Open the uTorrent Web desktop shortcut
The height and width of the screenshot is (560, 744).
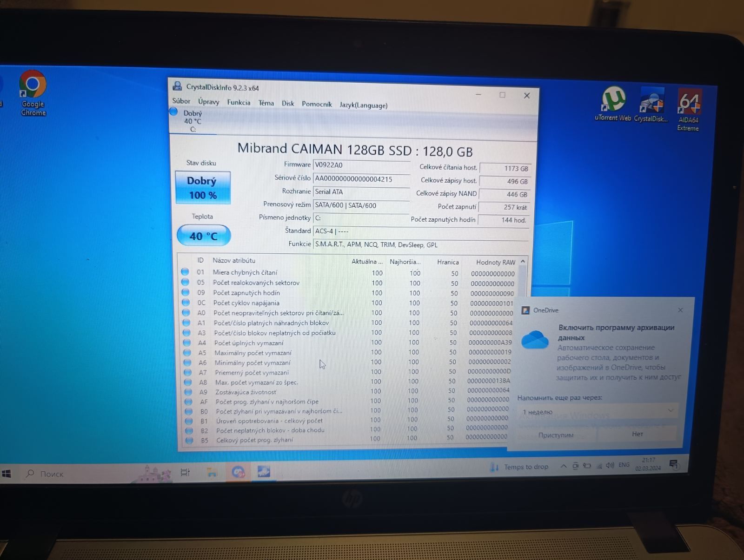pyautogui.click(x=613, y=104)
